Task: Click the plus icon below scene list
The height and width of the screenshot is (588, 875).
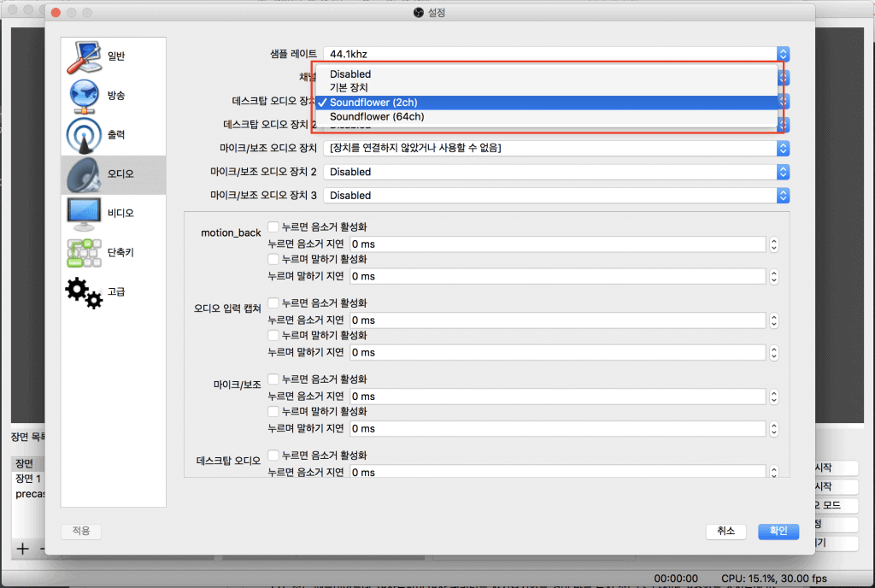Action: (23, 548)
